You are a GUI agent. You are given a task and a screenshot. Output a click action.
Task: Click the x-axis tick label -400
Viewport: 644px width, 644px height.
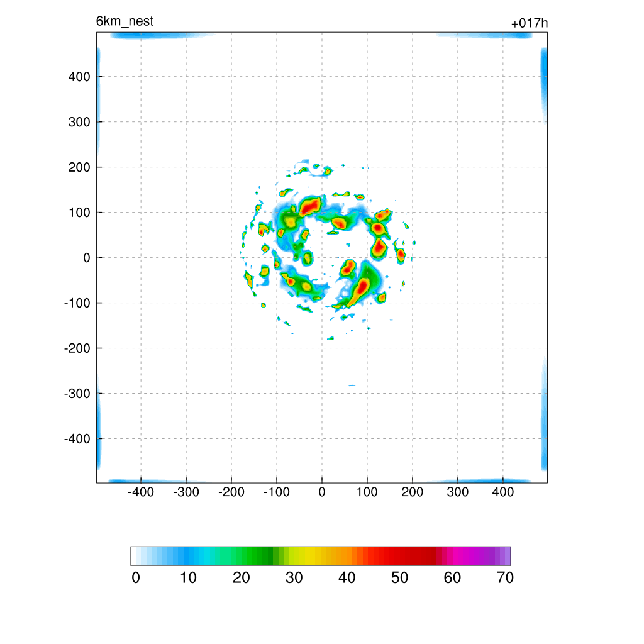tap(141, 492)
